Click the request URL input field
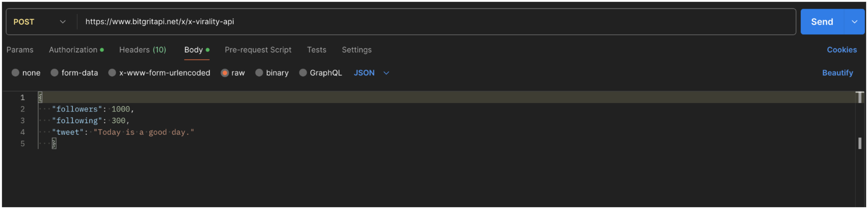868x209 pixels. pos(309,22)
